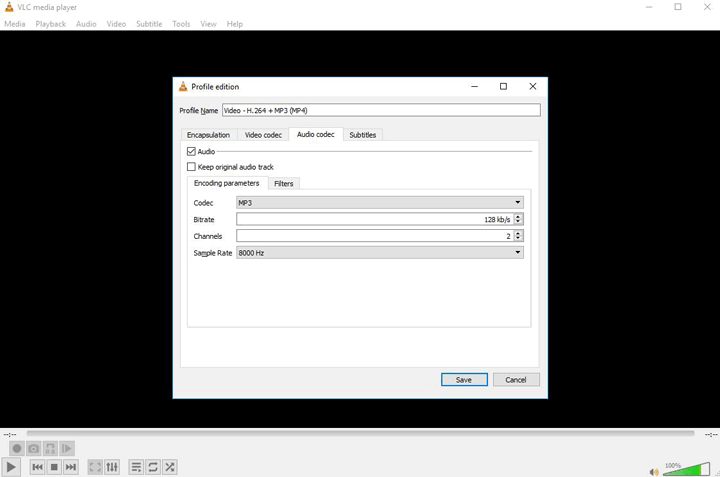Click the Next media icon

coord(71,467)
